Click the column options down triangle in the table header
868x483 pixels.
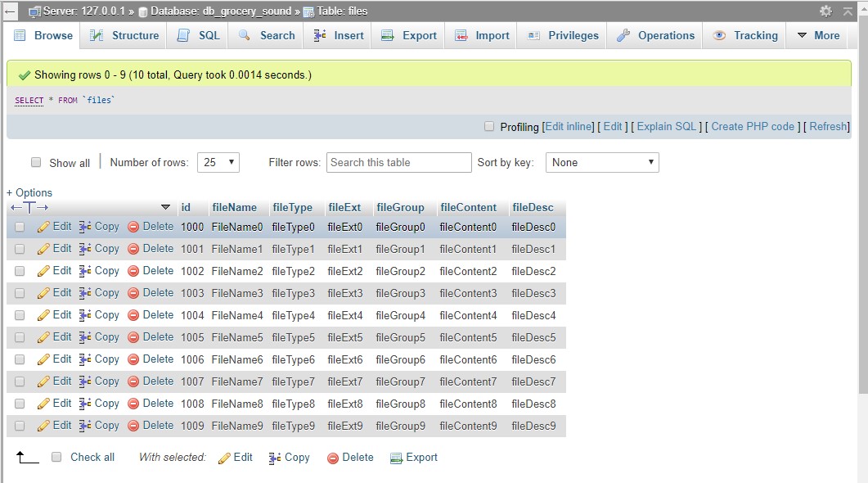[165, 207]
